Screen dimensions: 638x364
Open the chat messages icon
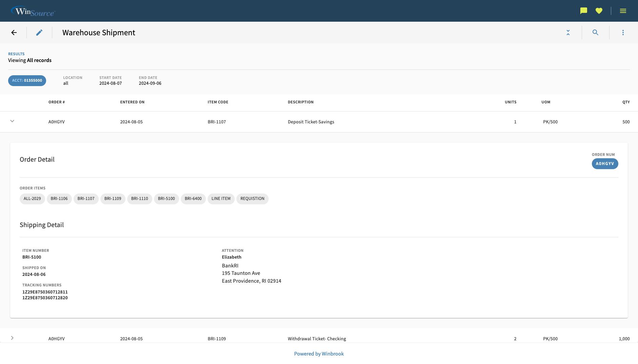(583, 11)
